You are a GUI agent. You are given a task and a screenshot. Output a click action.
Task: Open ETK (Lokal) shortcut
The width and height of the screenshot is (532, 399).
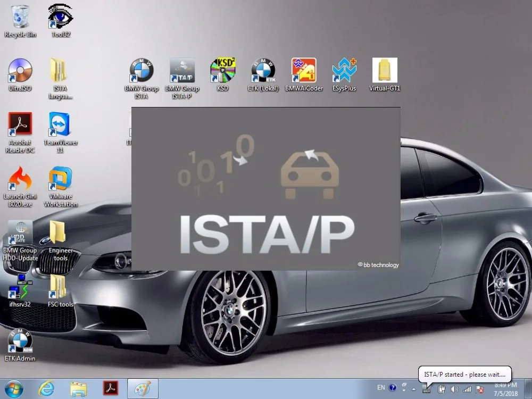pos(263,71)
